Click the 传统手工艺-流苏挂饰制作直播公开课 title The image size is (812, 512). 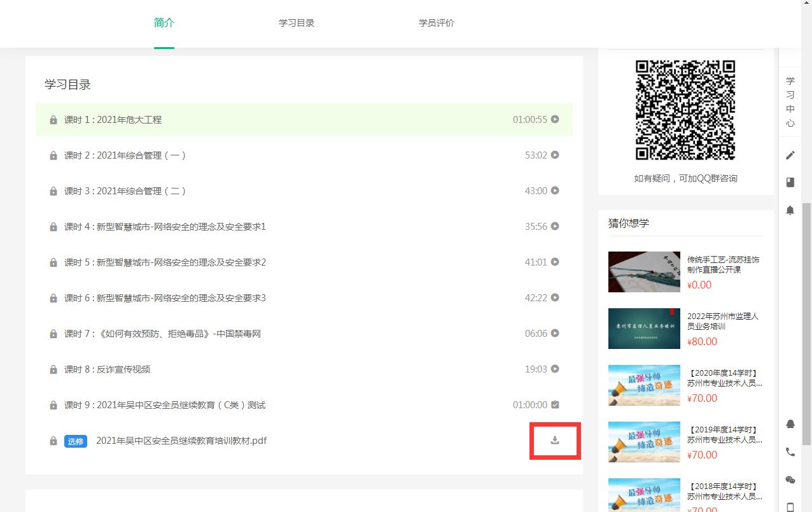click(x=723, y=264)
